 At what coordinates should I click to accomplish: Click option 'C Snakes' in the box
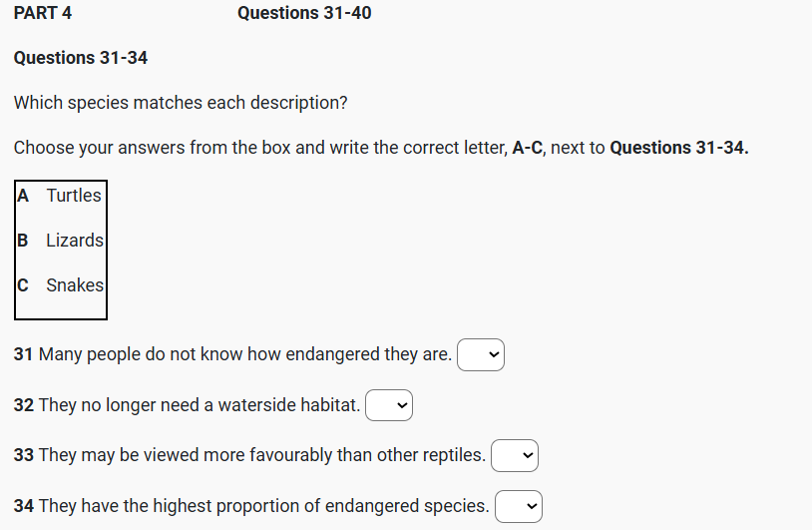tap(61, 285)
